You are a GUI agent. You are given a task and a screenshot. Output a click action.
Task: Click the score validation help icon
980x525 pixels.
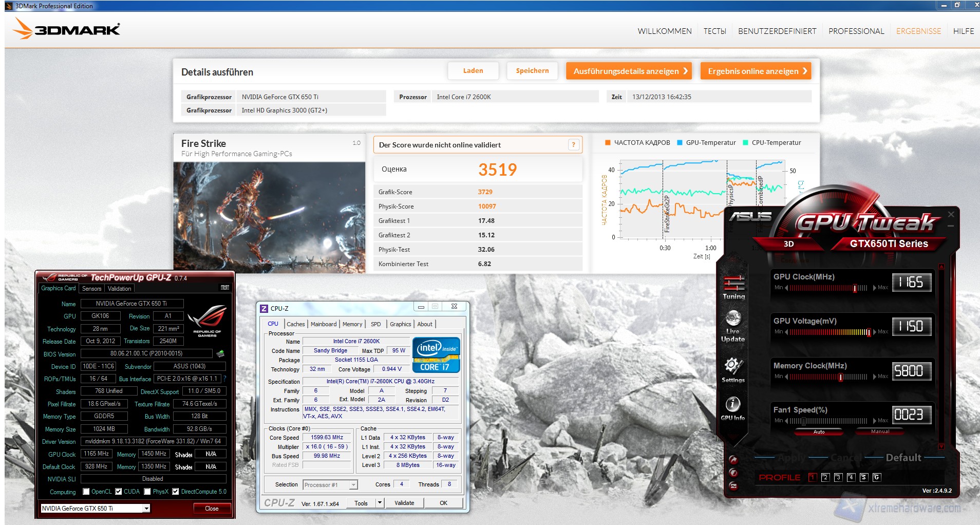[x=573, y=145]
